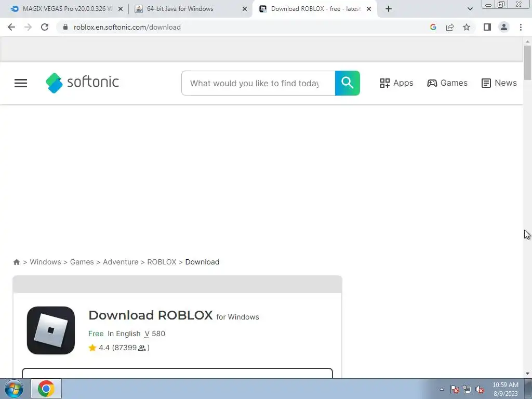Image resolution: width=532 pixels, height=399 pixels.
Task: Share this page using share icon
Action: tap(450, 27)
